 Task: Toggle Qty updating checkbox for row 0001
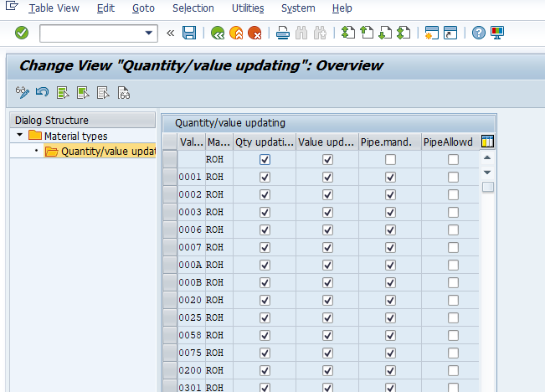265,177
